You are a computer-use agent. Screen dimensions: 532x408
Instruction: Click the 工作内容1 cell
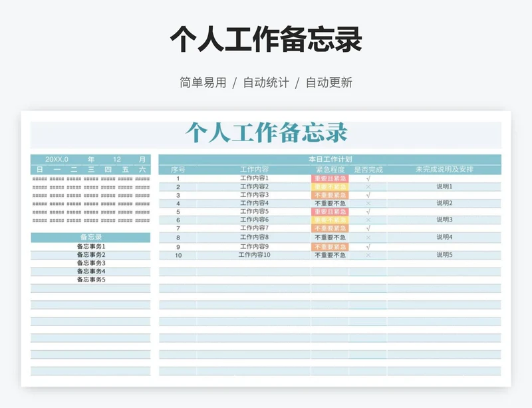pos(254,178)
